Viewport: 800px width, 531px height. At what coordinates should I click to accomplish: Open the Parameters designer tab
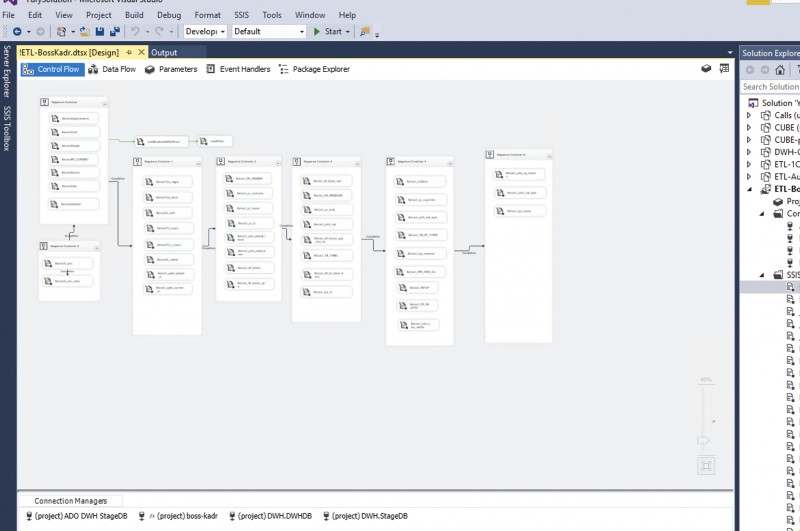click(x=171, y=69)
